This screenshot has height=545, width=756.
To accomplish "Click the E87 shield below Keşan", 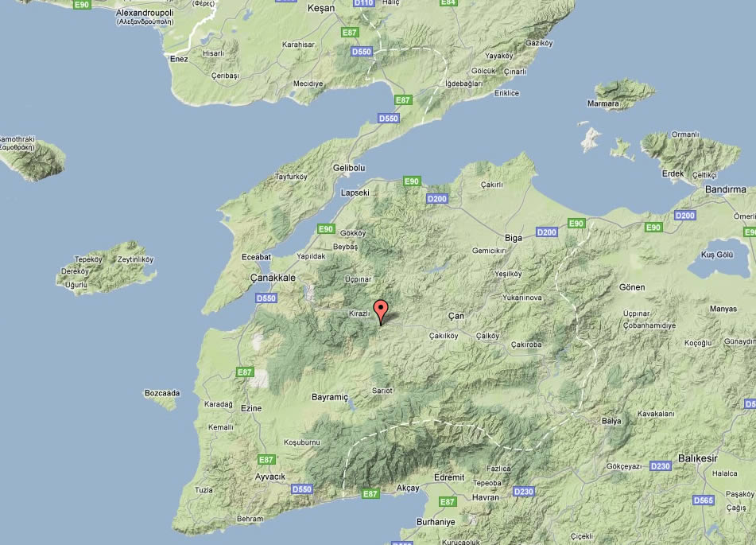I will point(349,32).
